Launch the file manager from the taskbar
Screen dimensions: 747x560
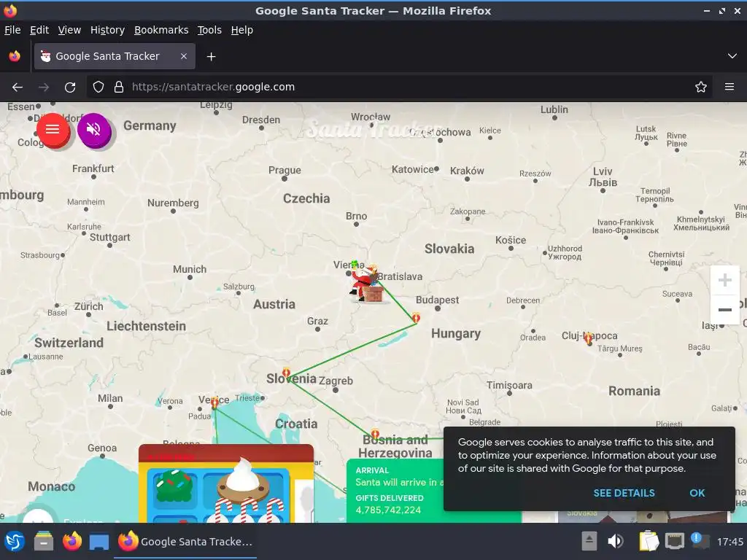point(43,542)
